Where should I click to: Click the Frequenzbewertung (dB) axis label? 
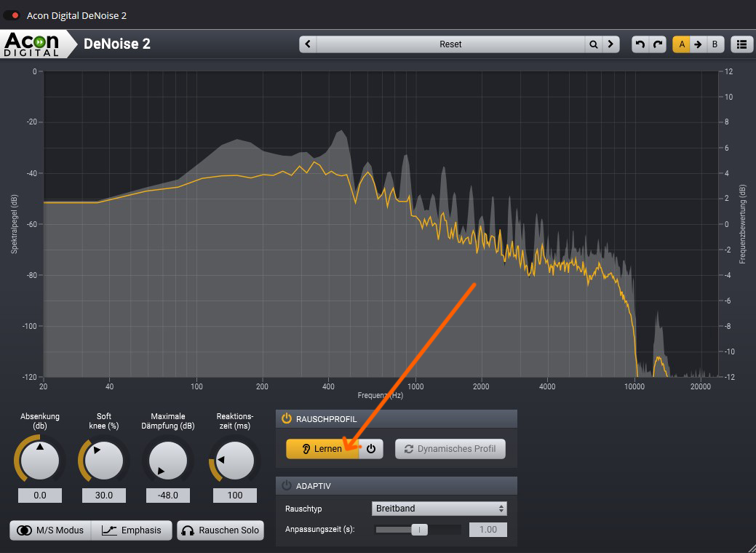[742, 224]
